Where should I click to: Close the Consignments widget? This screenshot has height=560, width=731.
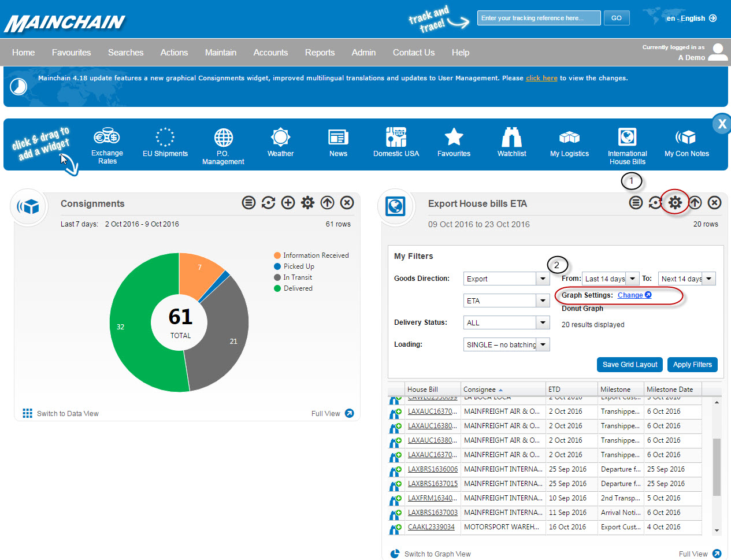point(347,202)
